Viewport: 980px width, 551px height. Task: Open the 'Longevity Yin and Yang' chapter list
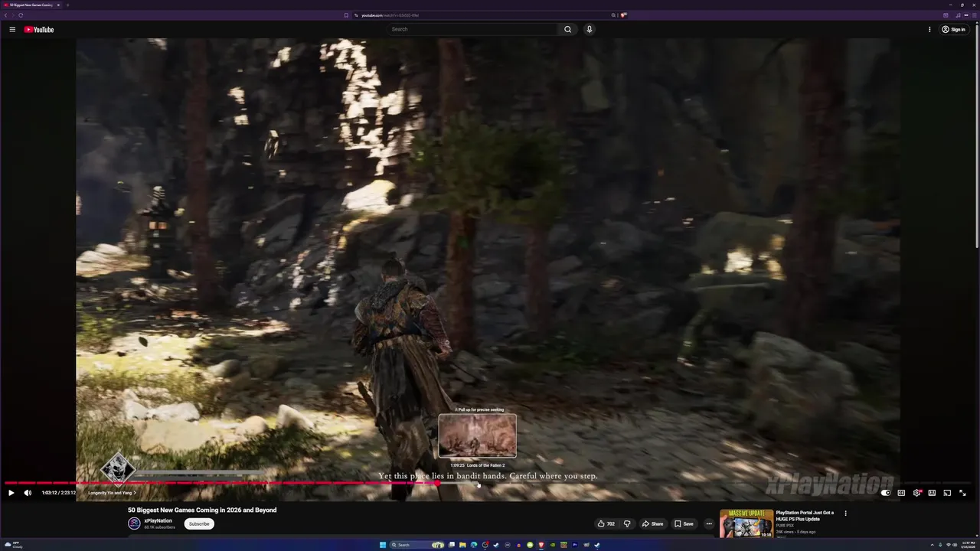tap(112, 493)
